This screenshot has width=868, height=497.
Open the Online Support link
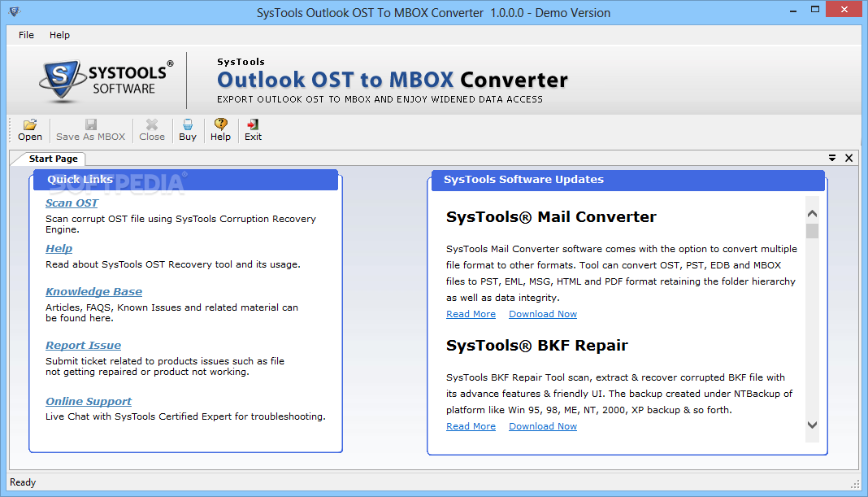click(89, 401)
